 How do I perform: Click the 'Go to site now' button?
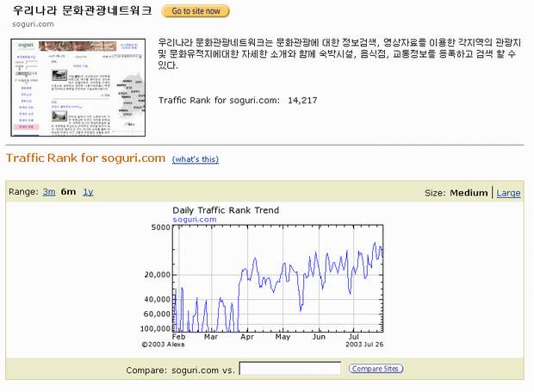pos(196,12)
